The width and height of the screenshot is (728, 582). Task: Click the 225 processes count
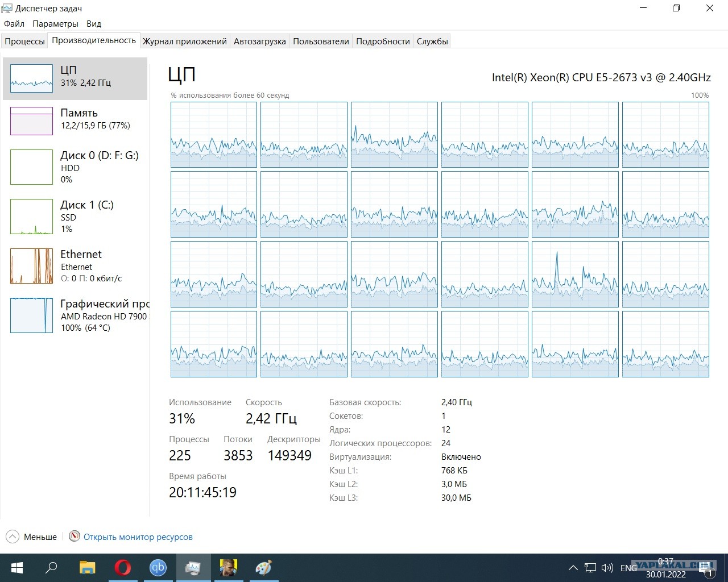pyautogui.click(x=180, y=456)
